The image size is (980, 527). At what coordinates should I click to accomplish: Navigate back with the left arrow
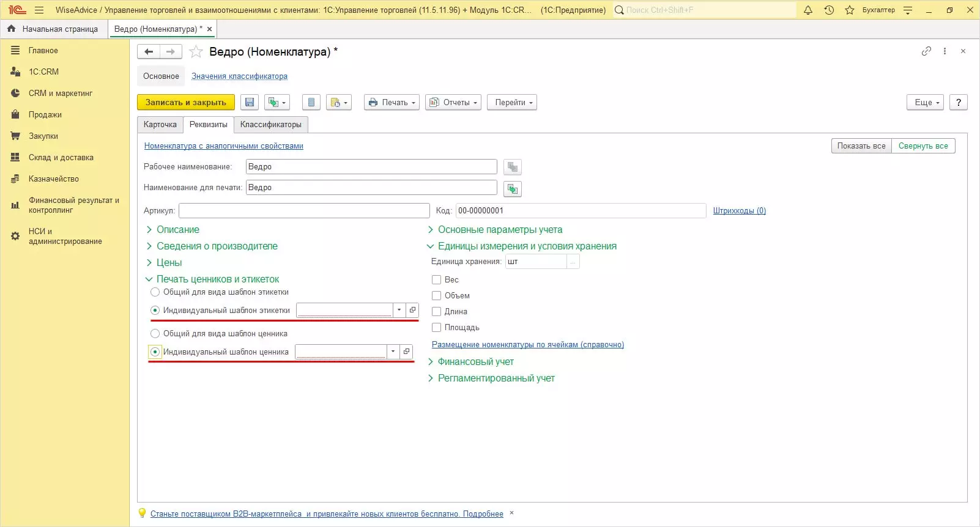[149, 52]
